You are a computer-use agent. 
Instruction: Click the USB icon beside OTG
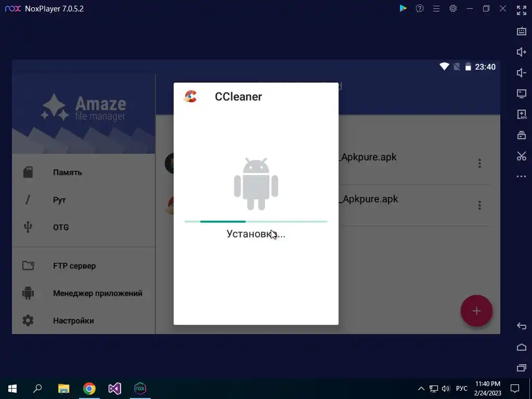[x=28, y=227]
